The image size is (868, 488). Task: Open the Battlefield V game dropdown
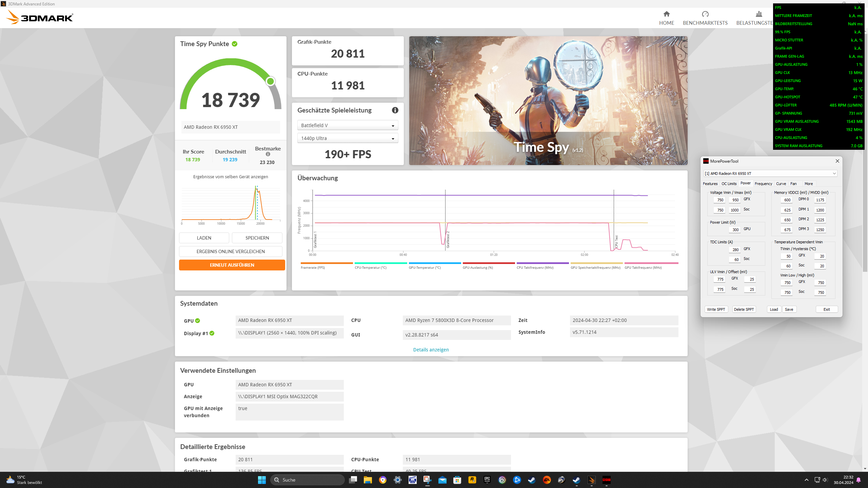point(348,125)
